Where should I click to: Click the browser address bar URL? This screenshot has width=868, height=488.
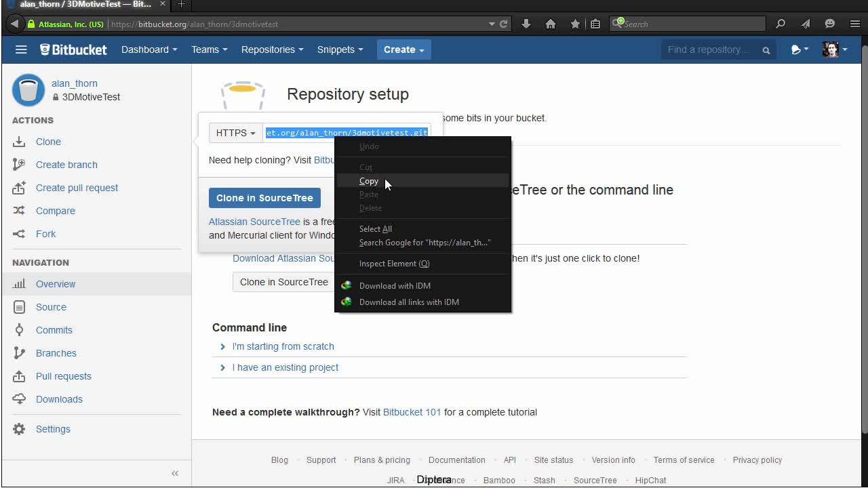[x=195, y=24]
